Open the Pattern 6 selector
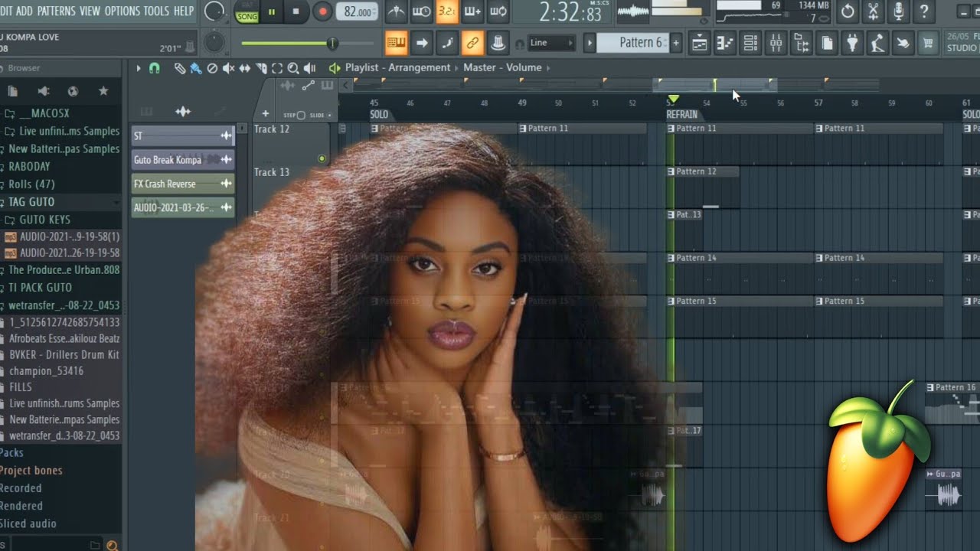This screenshot has width=980, height=551. [x=632, y=43]
